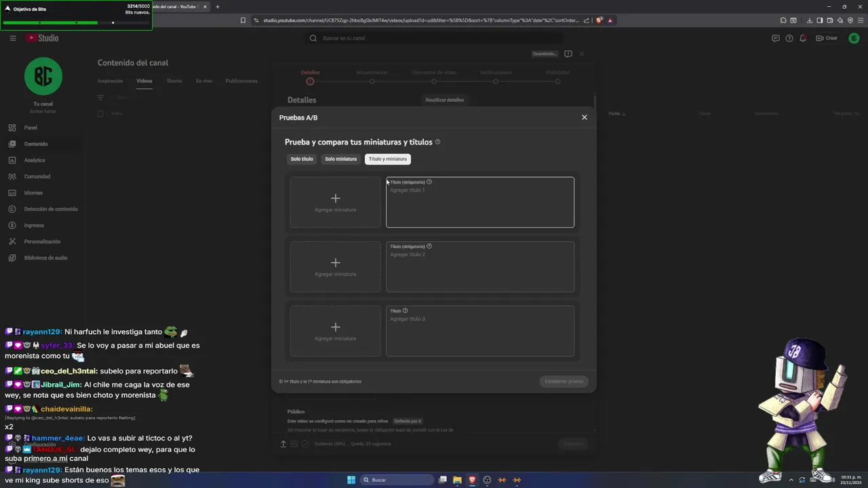Open Contenido in the sidebar

[42, 144]
